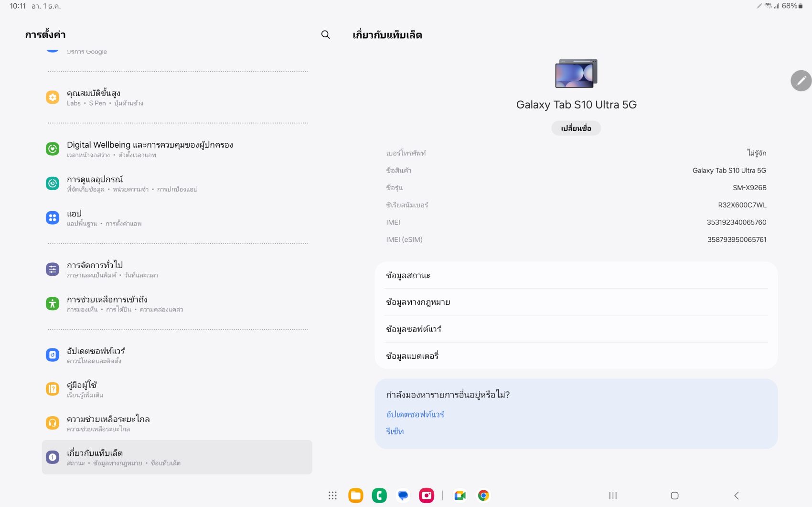This screenshot has width=812, height=507.
Task: Select เกี่ยวกับแท็บเล็ต in the settings list
Action: click(x=177, y=457)
